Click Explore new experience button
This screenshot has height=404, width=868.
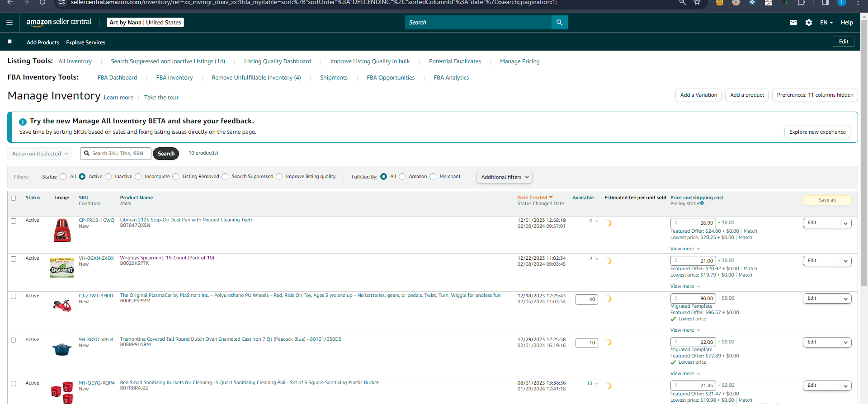point(817,132)
